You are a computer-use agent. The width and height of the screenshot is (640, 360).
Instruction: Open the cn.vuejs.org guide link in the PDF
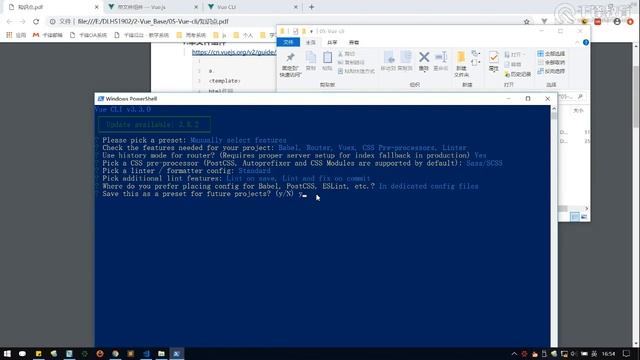[234, 52]
